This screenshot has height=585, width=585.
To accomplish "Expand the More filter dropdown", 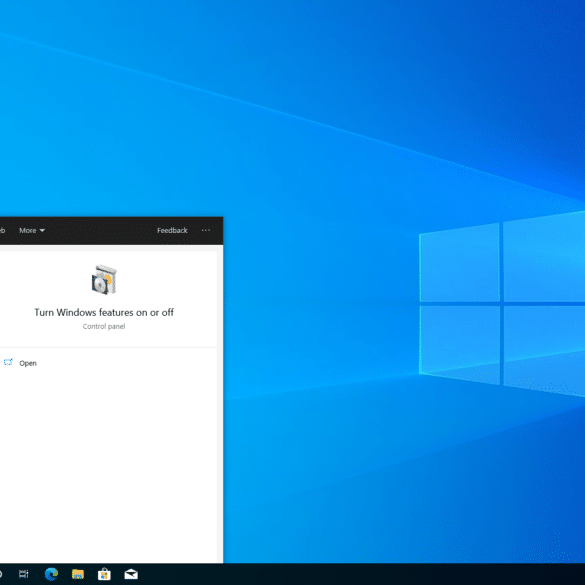I will [x=32, y=230].
